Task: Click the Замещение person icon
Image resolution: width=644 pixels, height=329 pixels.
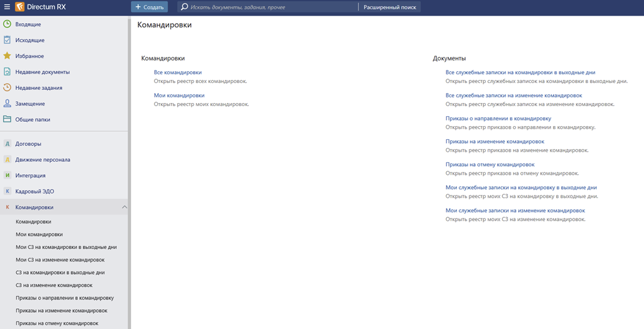Action: point(7,104)
